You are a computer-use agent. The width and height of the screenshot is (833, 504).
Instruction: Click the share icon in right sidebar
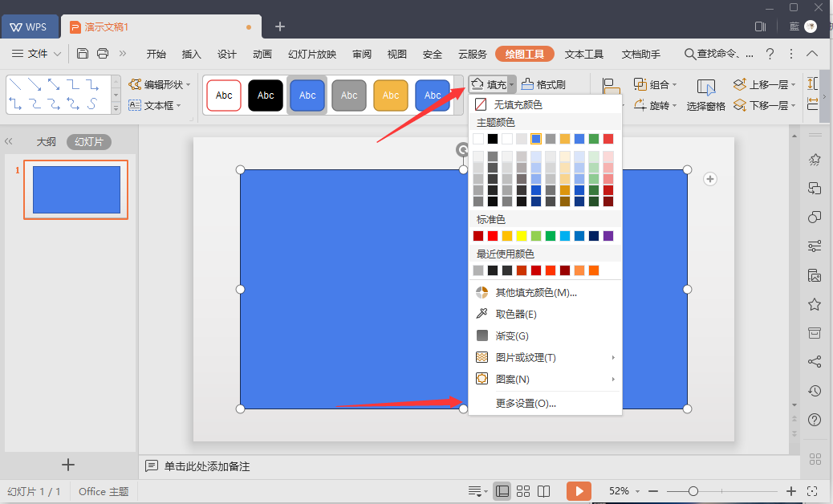tap(815, 362)
